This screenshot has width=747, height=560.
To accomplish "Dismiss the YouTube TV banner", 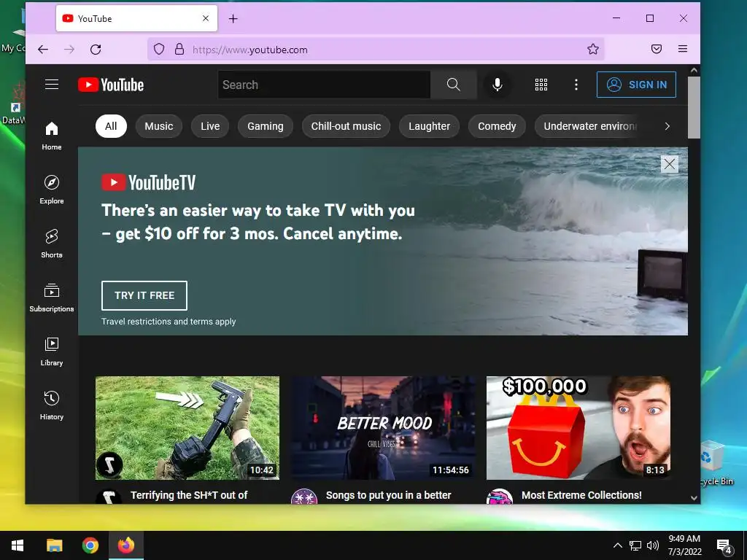I will pyautogui.click(x=670, y=164).
